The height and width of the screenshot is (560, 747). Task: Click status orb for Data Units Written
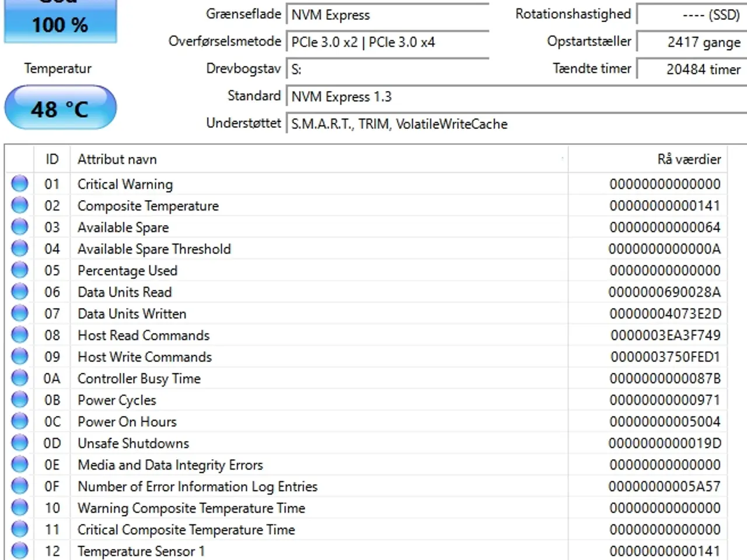coord(19,313)
